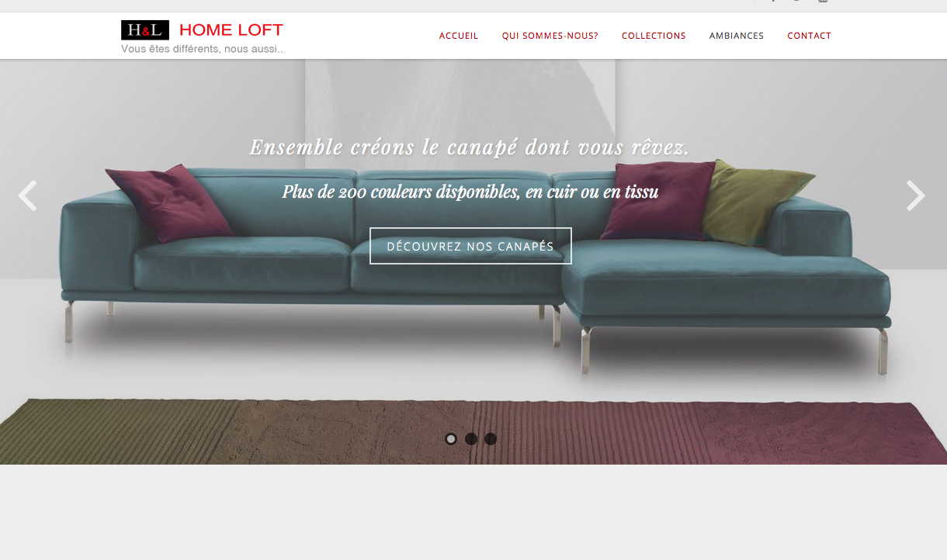
Task: Click the teal sofa chaise section
Action: click(x=726, y=287)
